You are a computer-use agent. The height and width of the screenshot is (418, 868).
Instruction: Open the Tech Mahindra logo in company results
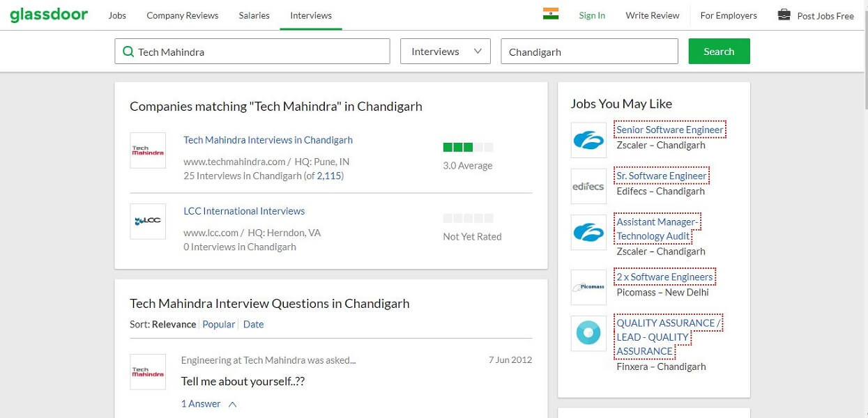[148, 150]
